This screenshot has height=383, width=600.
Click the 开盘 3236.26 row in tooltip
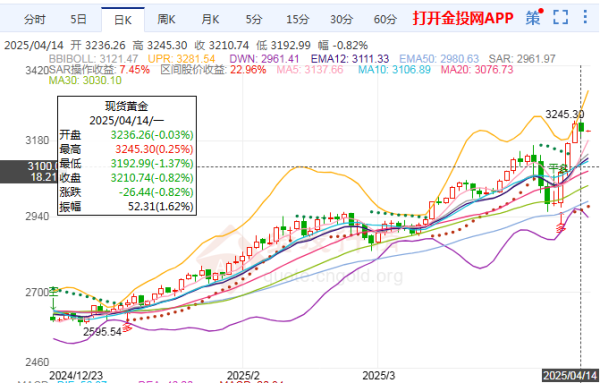tap(127, 135)
